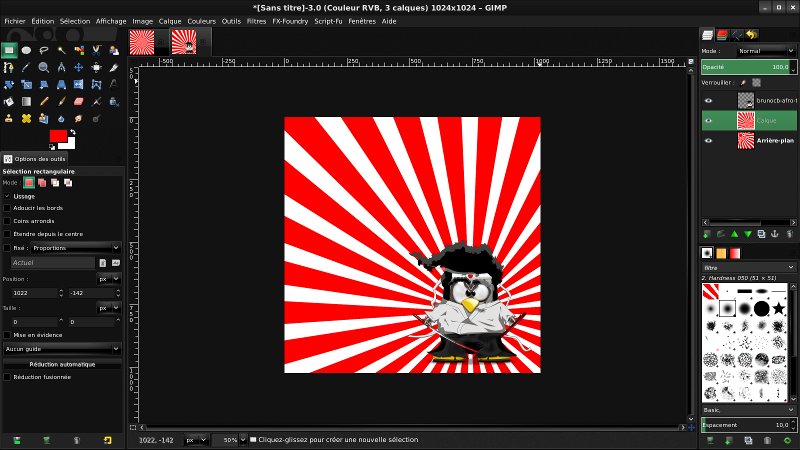Select the Free Select lasso tool

point(44,50)
